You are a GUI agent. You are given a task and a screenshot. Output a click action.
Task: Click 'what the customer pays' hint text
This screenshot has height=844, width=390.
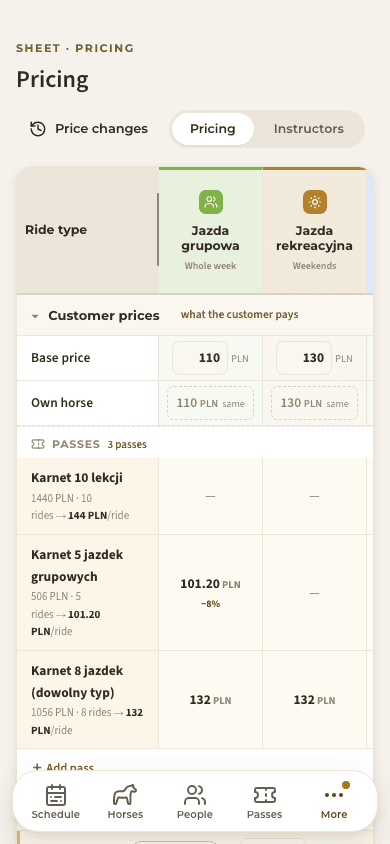click(x=239, y=315)
